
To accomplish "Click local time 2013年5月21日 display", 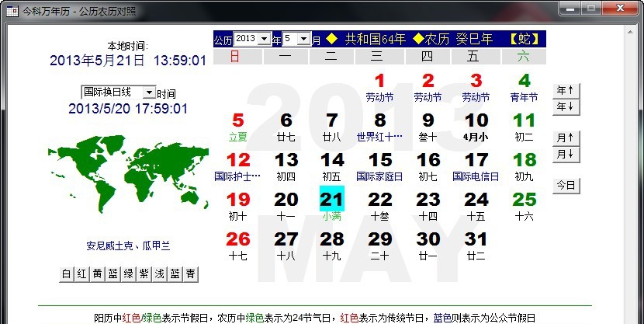I will 128,60.
